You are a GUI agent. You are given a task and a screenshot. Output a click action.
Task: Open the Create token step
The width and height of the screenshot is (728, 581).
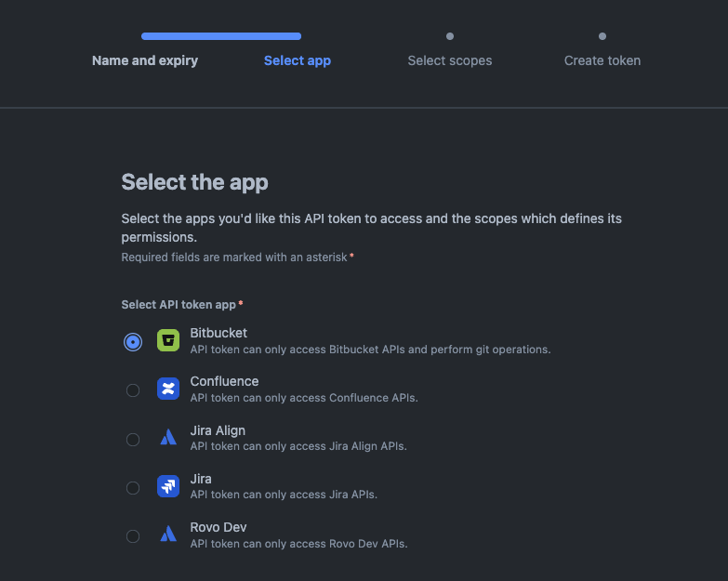pos(602,60)
